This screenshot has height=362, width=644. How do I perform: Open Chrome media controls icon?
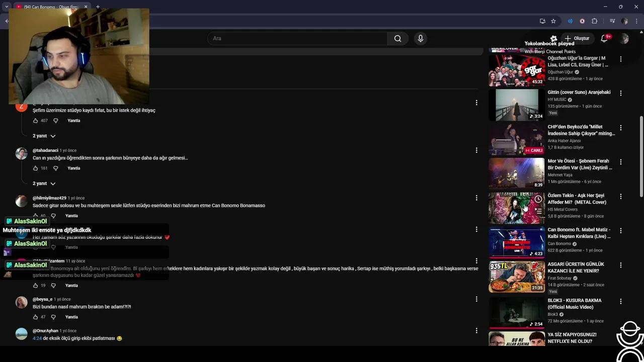[x=612, y=21]
